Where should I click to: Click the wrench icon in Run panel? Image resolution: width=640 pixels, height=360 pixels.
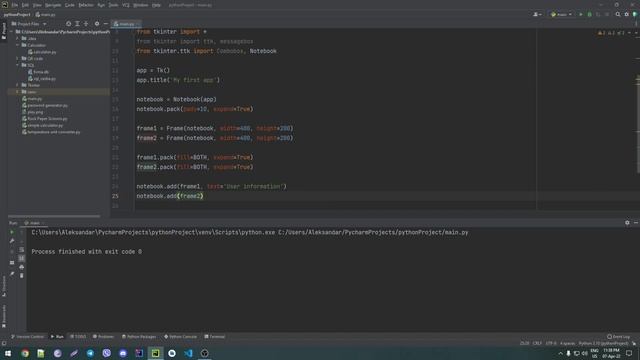point(12,241)
